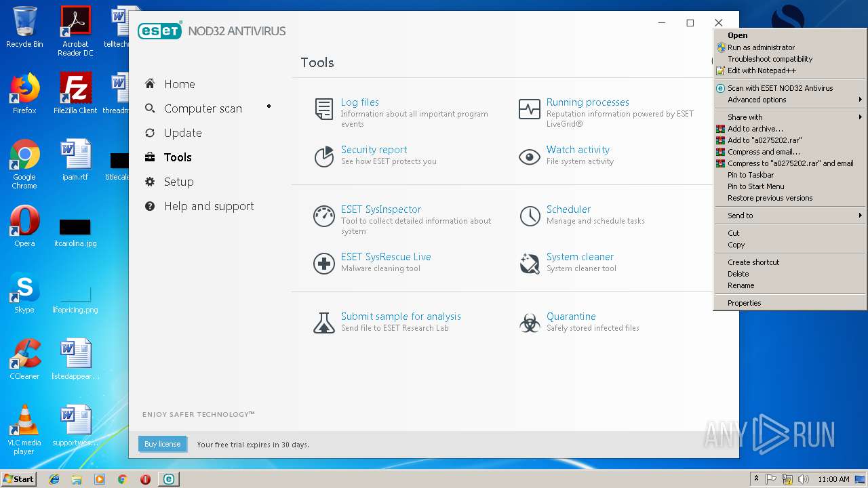The width and height of the screenshot is (868, 488).
Task: Click the ESET SysInspector gauge icon
Action: tap(324, 216)
